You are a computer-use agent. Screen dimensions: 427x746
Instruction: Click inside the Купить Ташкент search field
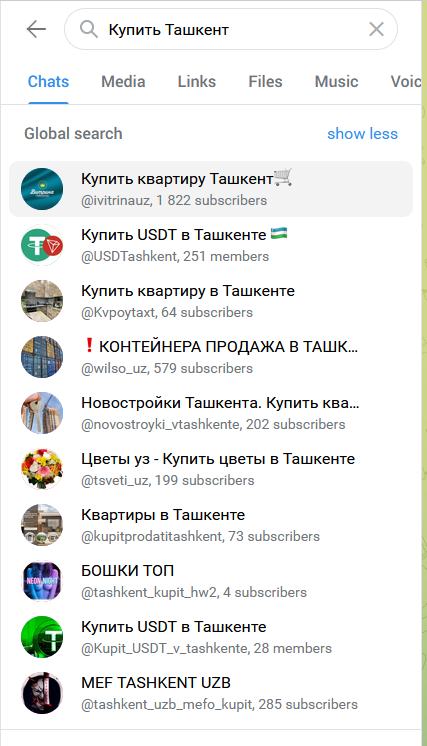click(231, 29)
